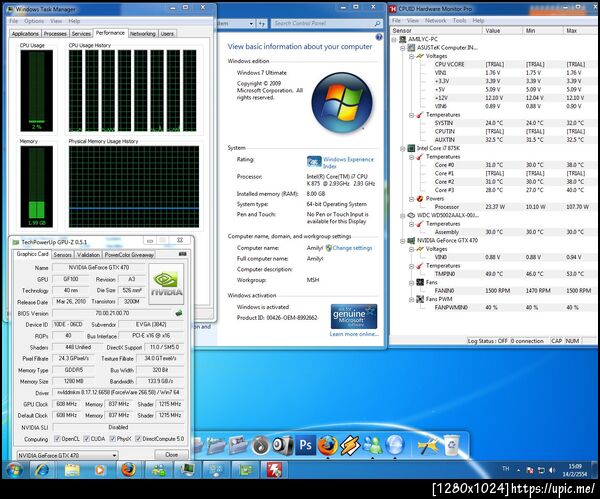
Task: Click the Change settings link
Action: pyautogui.click(x=352, y=248)
